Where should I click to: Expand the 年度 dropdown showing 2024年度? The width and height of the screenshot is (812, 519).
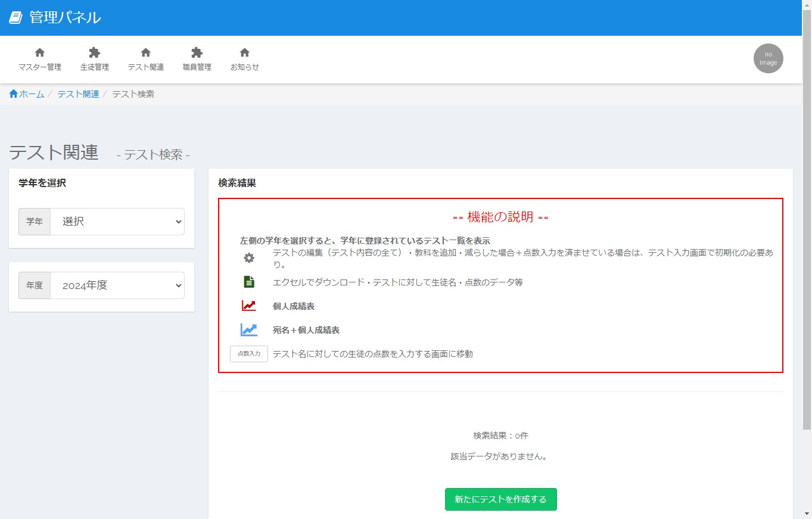coord(117,285)
